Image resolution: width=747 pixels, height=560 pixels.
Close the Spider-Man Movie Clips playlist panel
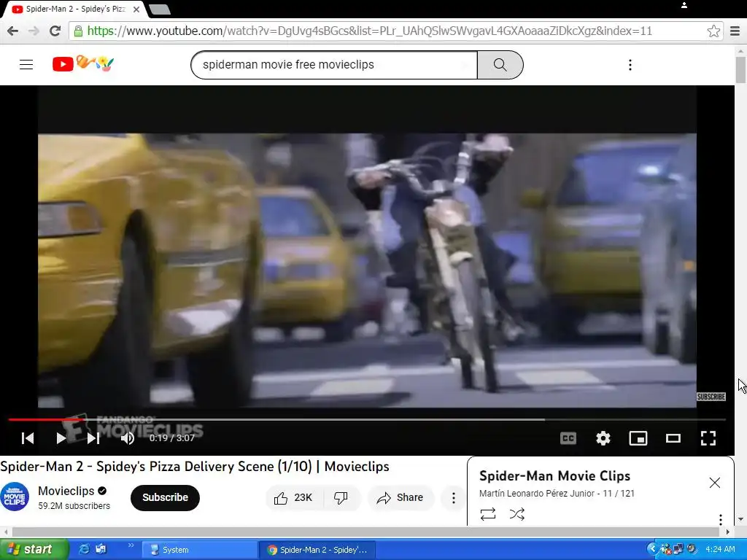(715, 483)
